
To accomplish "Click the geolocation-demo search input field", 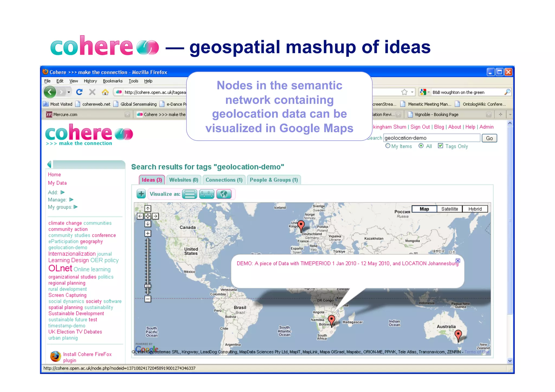I will pos(432,138).
